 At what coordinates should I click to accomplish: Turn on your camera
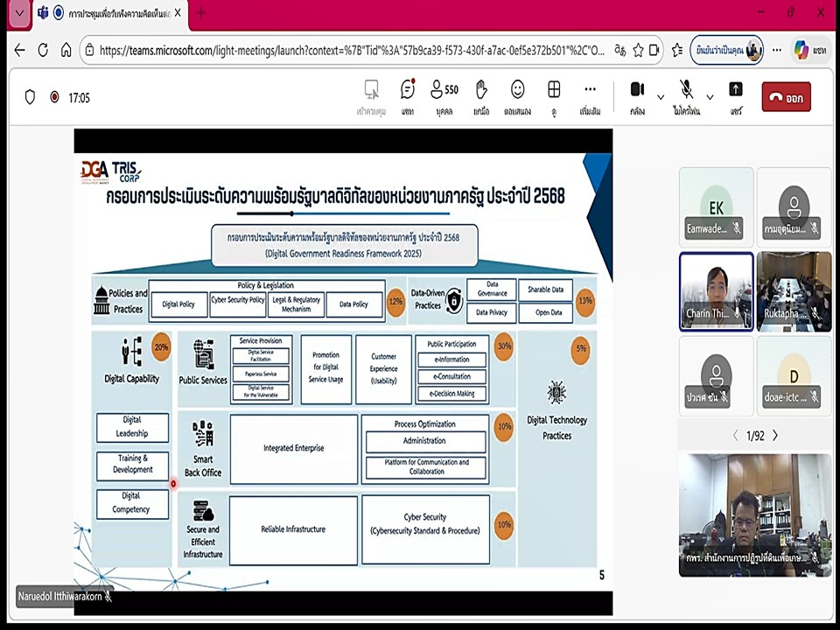pyautogui.click(x=637, y=90)
